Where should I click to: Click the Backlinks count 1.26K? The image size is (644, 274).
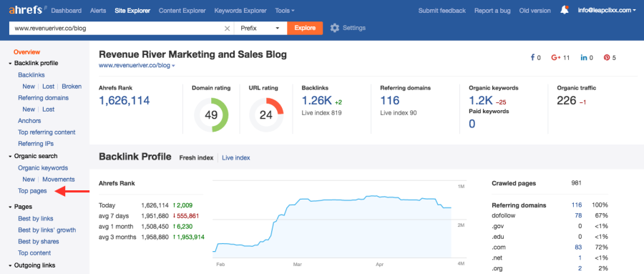317,101
